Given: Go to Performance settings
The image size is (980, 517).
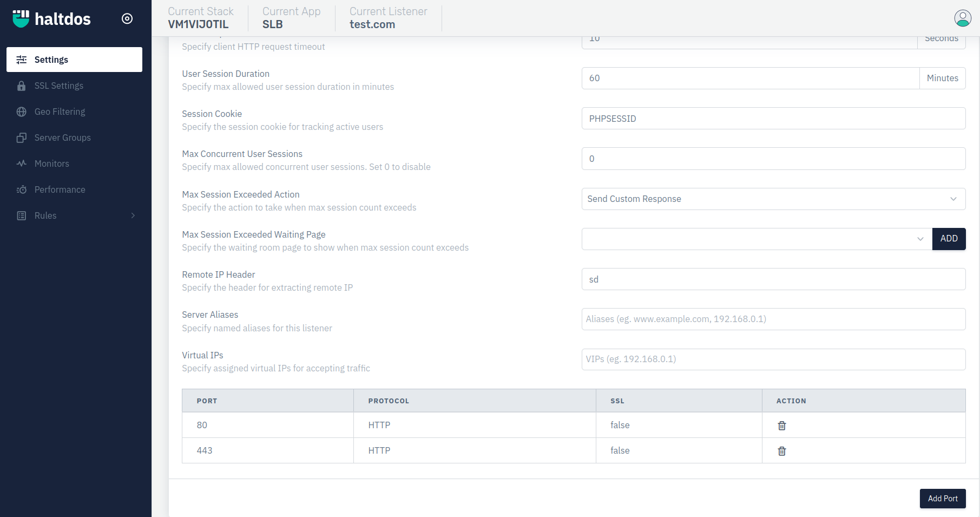Looking at the screenshot, I should pyautogui.click(x=60, y=189).
